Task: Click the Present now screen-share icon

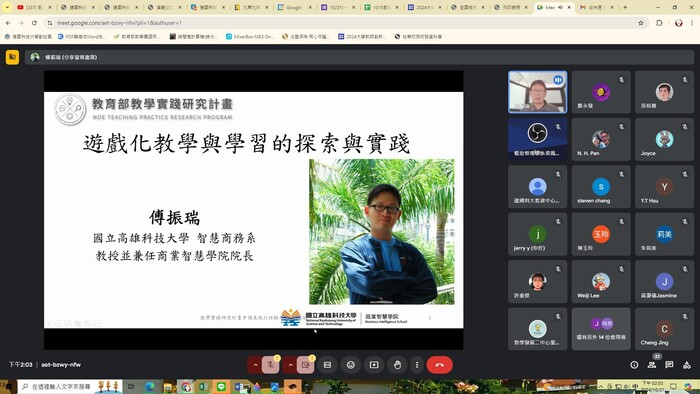Action: [x=374, y=365]
